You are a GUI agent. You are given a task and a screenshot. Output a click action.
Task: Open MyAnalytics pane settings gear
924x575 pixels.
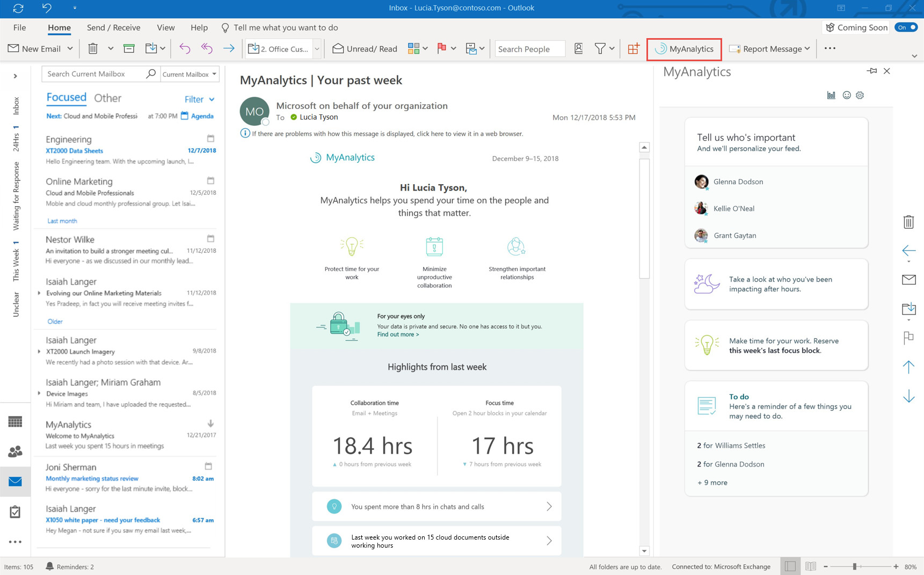coord(860,95)
